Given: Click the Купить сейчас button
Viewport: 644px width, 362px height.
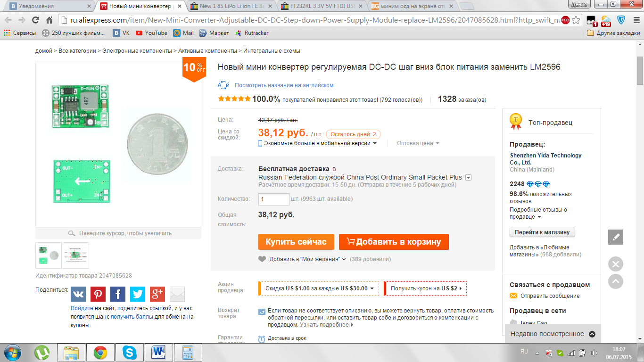Looking at the screenshot, I should pos(296,242).
